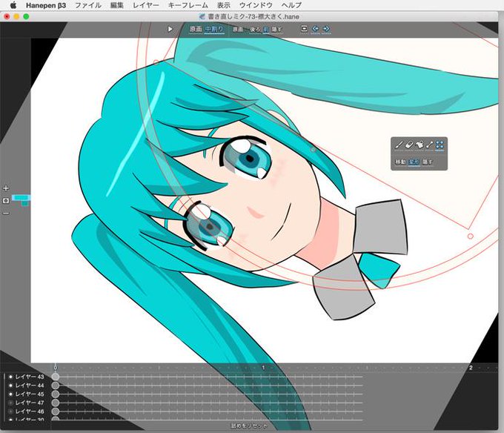Click keyframe circle on レイヤー 45 track

coord(56,394)
